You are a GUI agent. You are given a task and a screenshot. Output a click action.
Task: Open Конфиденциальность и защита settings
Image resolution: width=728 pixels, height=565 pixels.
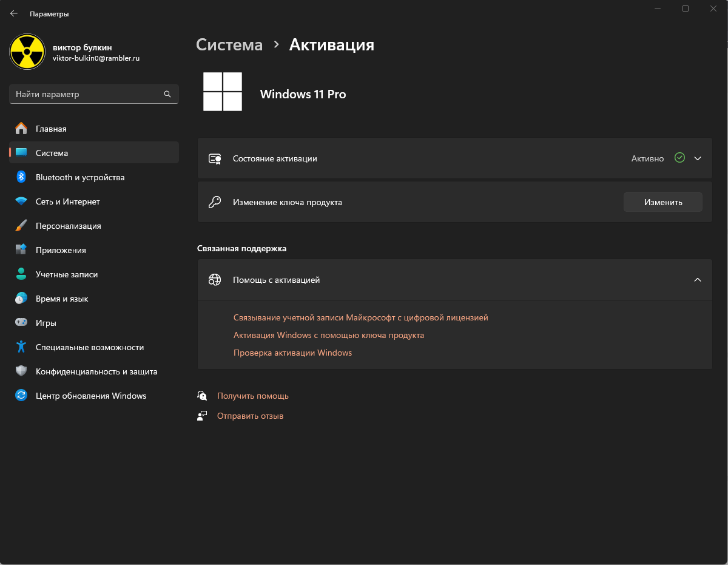coord(94,371)
